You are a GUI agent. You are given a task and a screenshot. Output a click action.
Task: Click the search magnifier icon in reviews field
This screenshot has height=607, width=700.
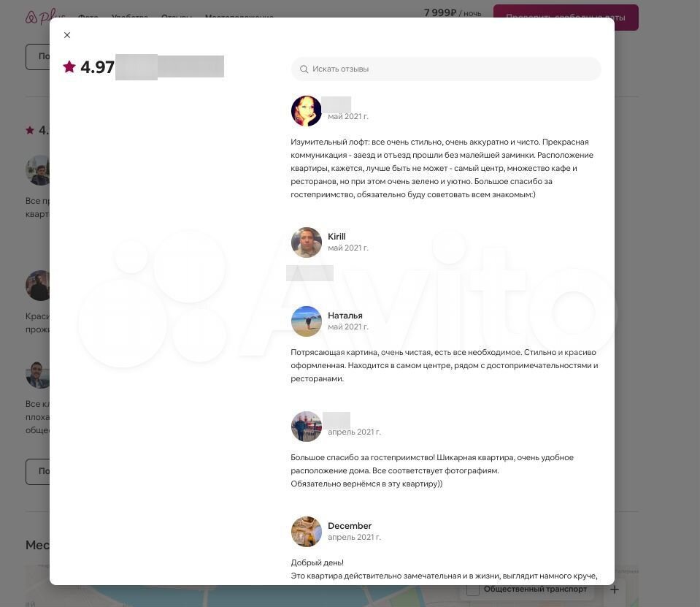[304, 69]
